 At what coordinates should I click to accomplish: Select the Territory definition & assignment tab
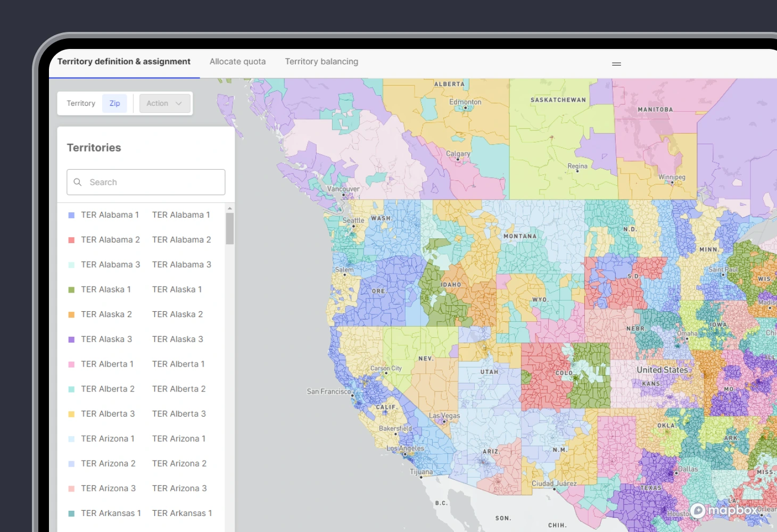tap(123, 61)
